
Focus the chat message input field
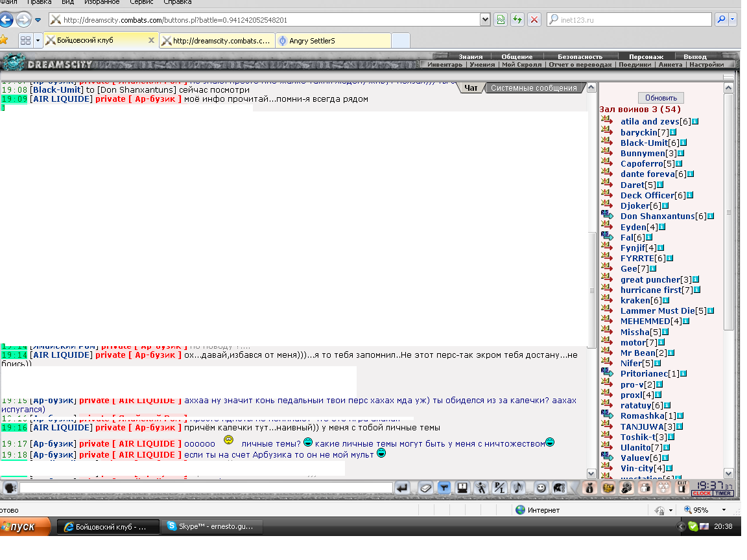pyautogui.click(x=206, y=487)
